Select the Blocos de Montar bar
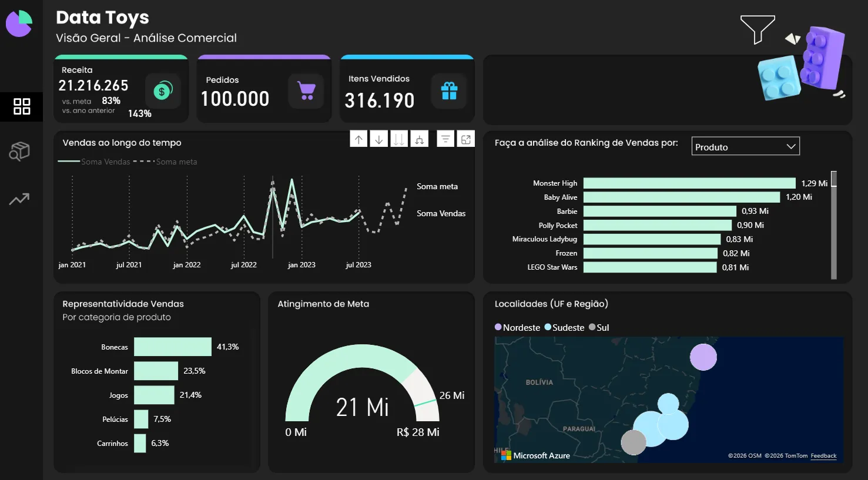 pyautogui.click(x=156, y=371)
